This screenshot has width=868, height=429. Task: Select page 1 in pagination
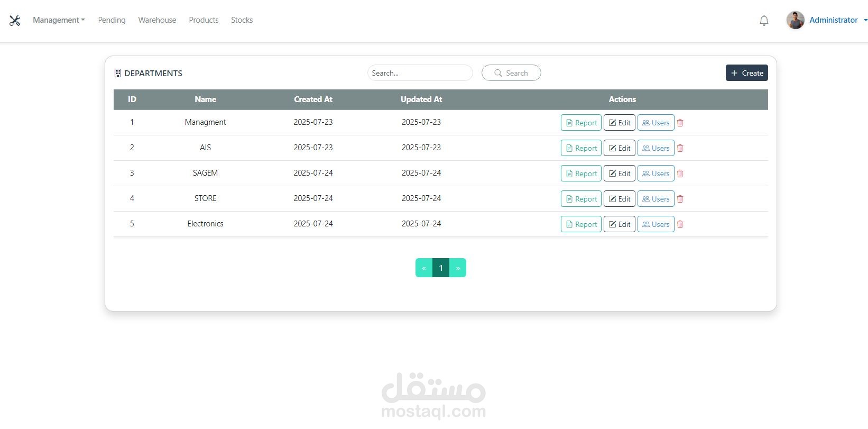coord(441,268)
